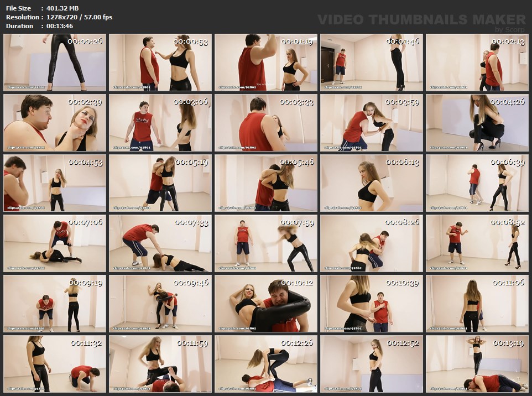Open the thumbnail marked 00:08:52
The image size is (532, 396).
click(x=477, y=243)
